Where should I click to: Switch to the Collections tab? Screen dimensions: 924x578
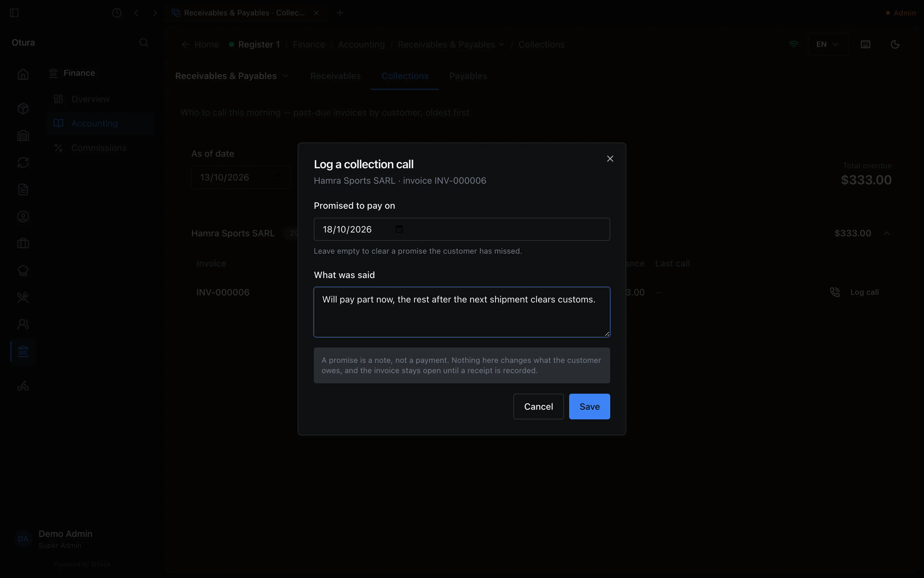point(405,76)
